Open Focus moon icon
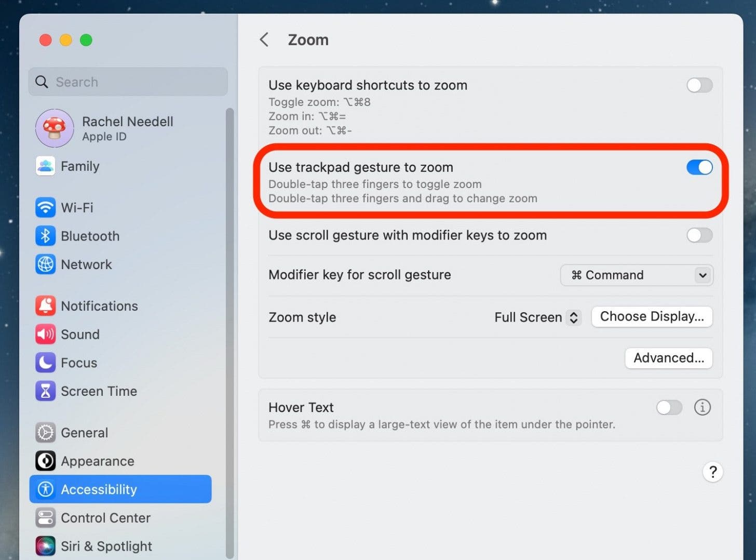 click(46, 363)
